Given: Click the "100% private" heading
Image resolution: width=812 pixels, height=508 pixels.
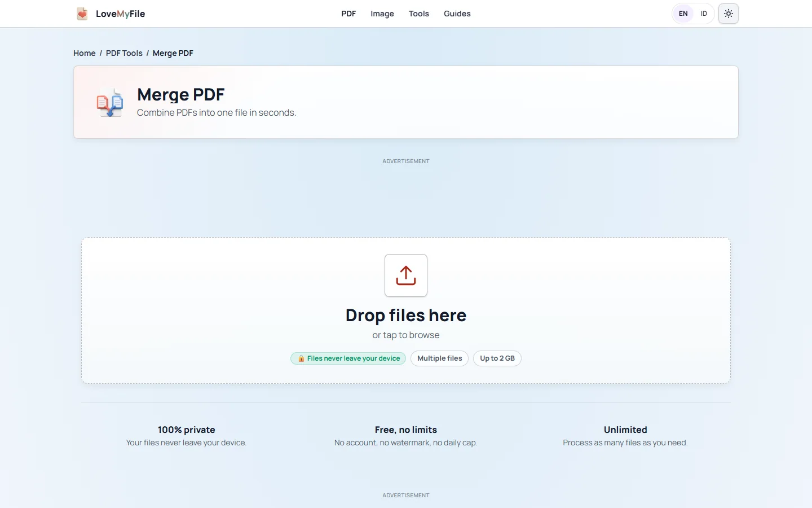Looking at the screenshot, I should (187, 430).
